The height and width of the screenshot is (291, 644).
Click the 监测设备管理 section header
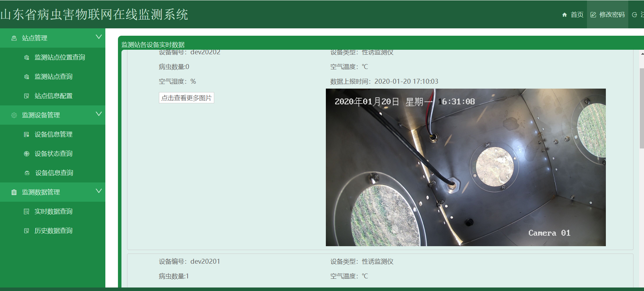click(x=52, y=115)
